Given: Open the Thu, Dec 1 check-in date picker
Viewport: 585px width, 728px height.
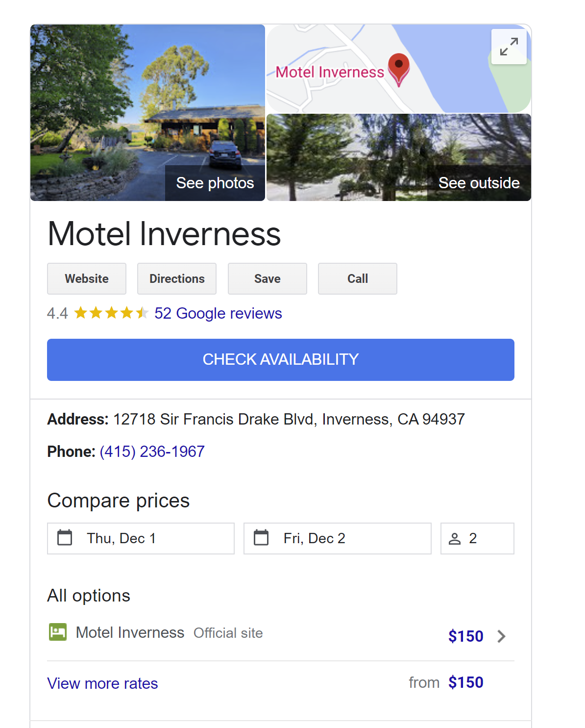Looking at the screenshot, I should 141,538.
